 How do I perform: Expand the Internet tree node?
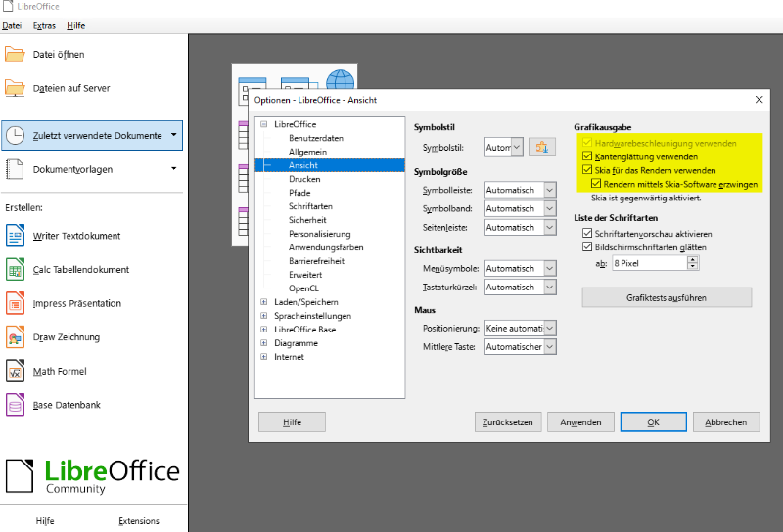click(263, 356)
